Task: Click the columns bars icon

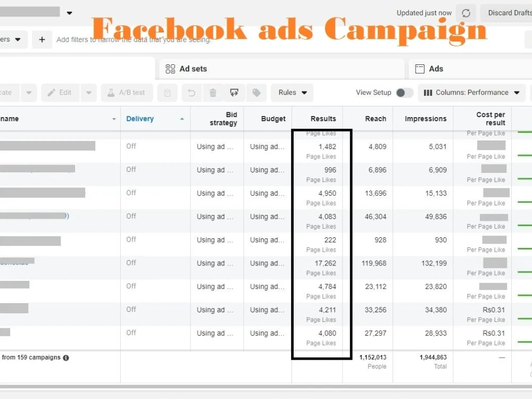Action: [x=428, y=93]
